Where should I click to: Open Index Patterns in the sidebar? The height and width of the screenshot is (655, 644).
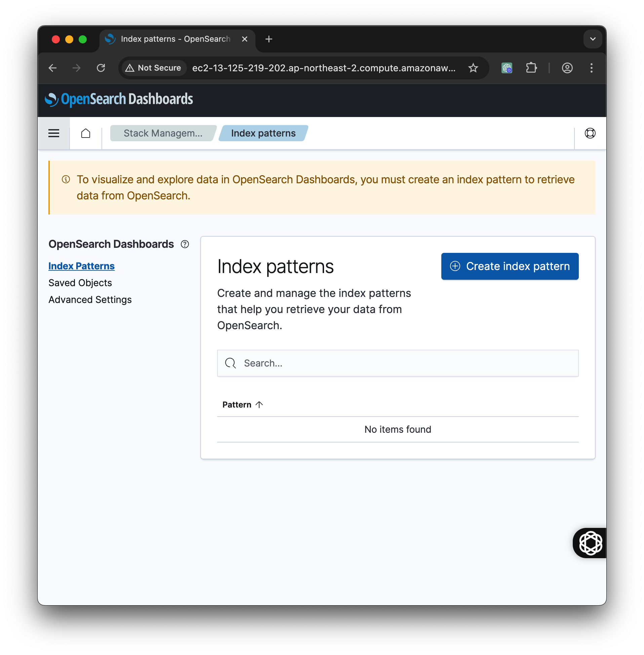(82, 266)
